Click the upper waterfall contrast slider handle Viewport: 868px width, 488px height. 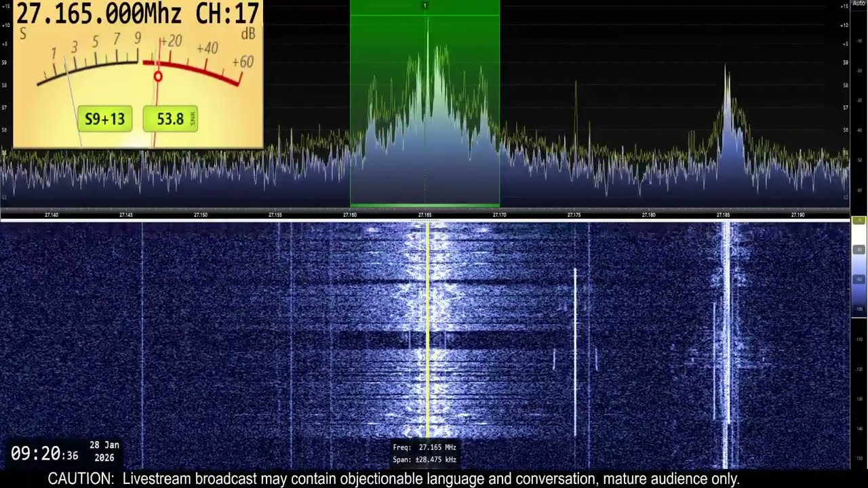tap(859, 221)
